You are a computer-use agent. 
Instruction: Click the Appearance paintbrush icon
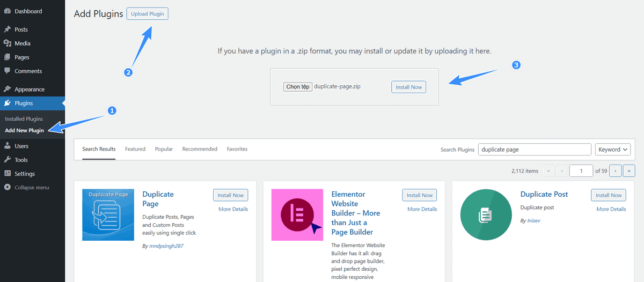7,90
